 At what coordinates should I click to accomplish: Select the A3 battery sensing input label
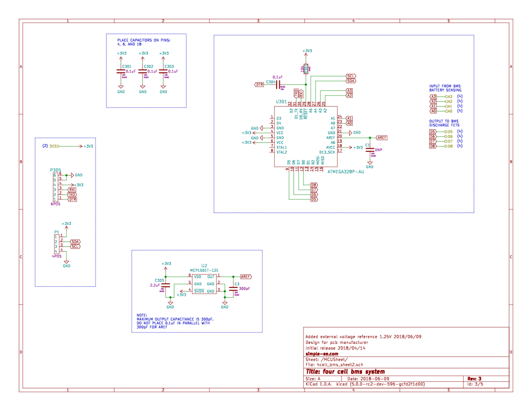click(x=433, y=96)
